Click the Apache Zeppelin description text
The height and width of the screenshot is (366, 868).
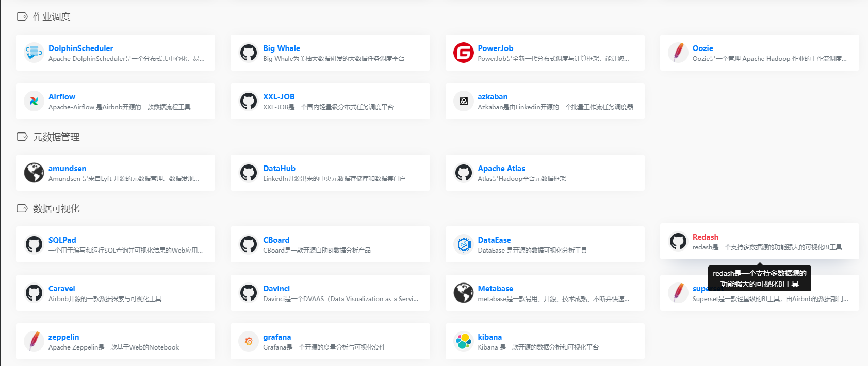(114, 347)
